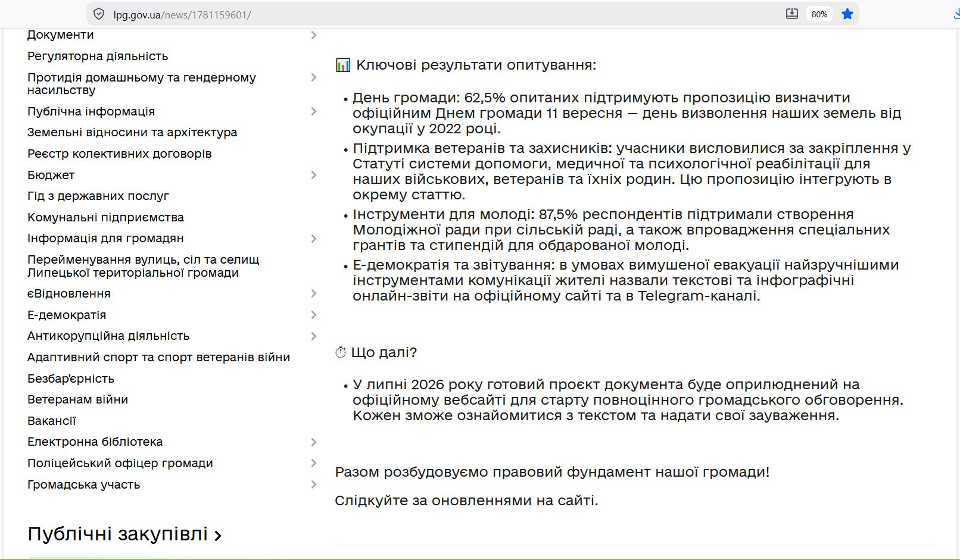The image size is (960, 560).
Task: Click the єВідновлення menu label
Action: [x=69, y=293]
